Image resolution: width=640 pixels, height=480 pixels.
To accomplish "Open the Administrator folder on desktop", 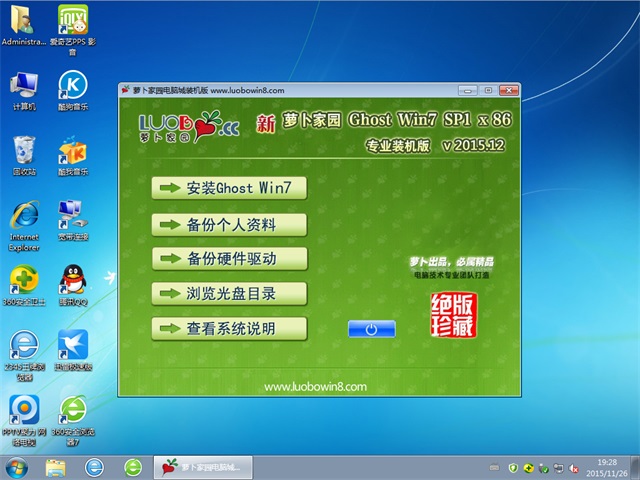I will (23, 25).
